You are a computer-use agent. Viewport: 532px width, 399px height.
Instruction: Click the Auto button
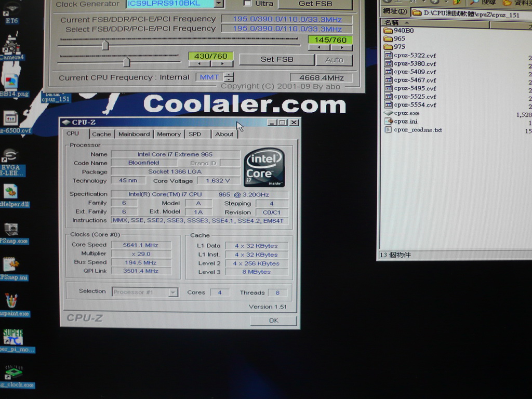pos(335,60)
